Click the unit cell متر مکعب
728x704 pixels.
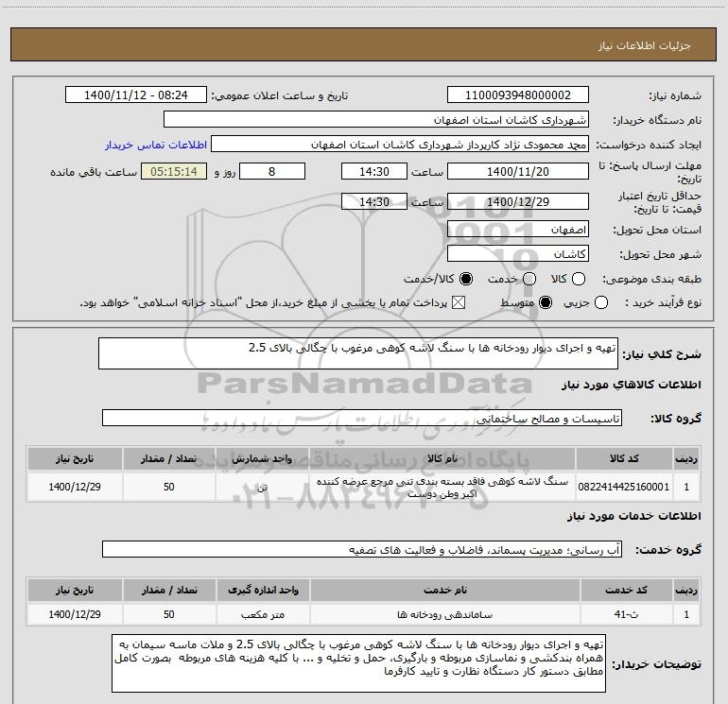[263, 614]
